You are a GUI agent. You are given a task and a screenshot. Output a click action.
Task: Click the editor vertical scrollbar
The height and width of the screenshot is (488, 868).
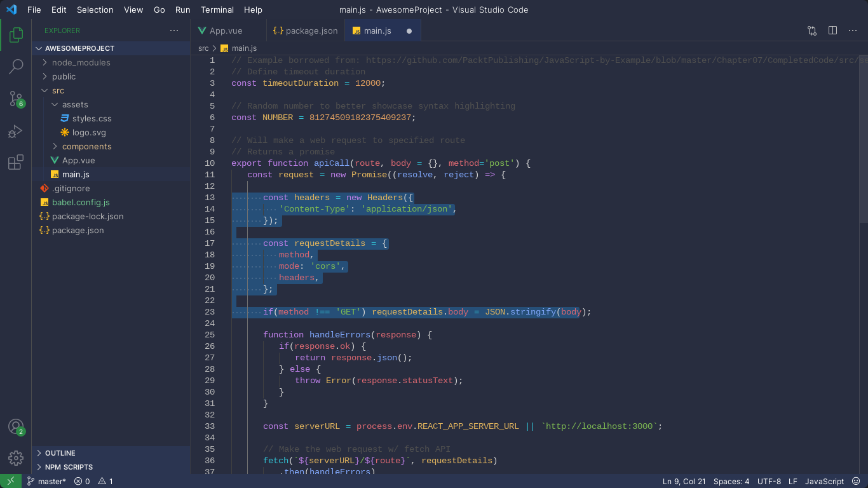coord(864,139)
